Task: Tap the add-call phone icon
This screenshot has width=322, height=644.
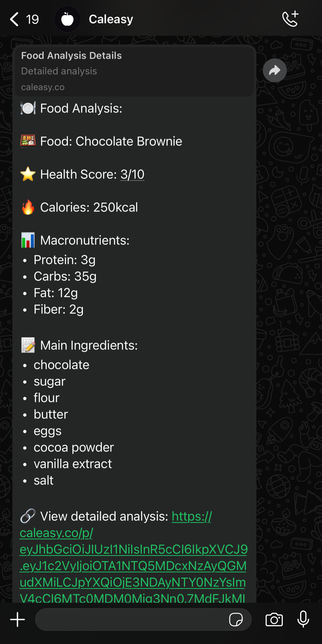Action: point(290,19)
